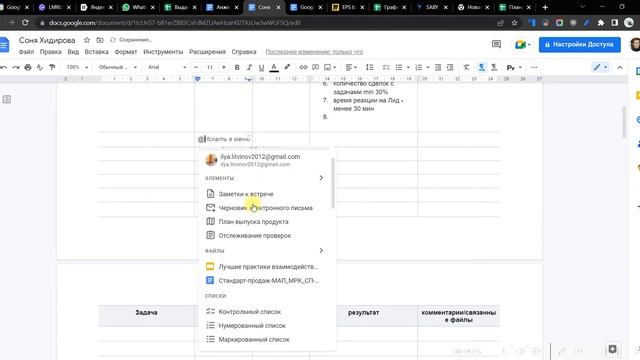Open the Вставка menu
Image resolution: width=640 pixels, height=360 pixels.
[96, 52]
